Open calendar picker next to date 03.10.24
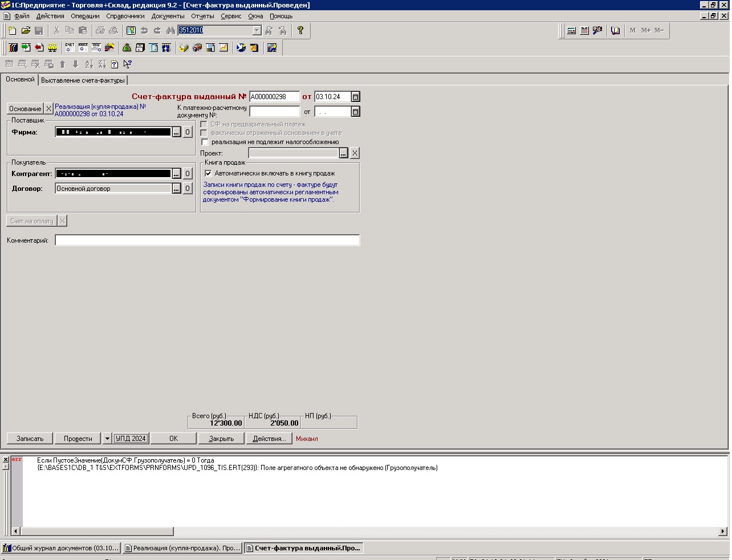 [355, 97]
